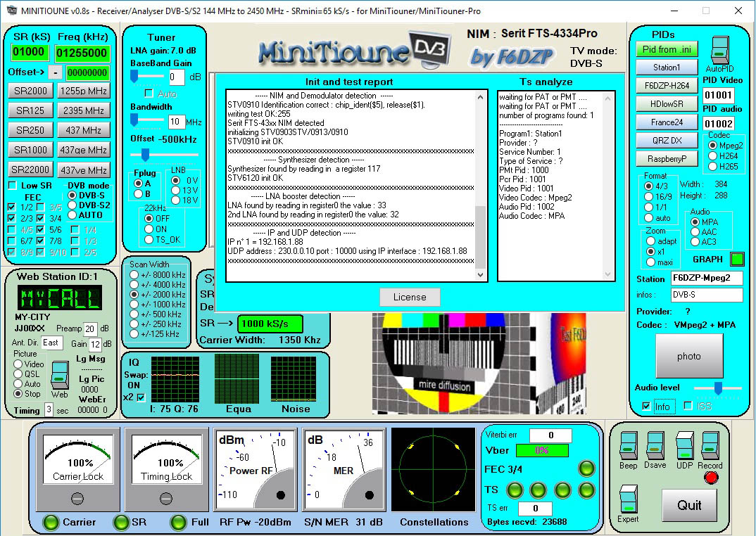Click the Carrier Lock meter
This screenshot has height=536, width=756.
(x=77, y=470)
